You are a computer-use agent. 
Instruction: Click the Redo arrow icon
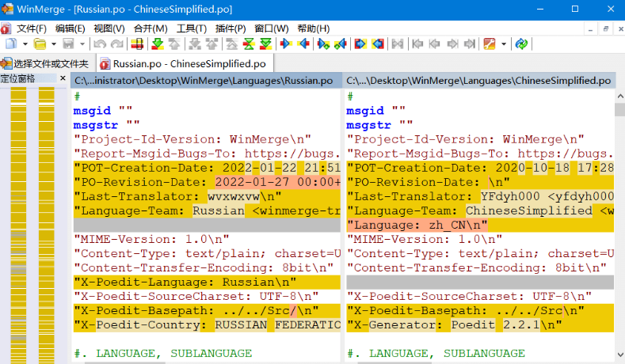click(116, 44)
